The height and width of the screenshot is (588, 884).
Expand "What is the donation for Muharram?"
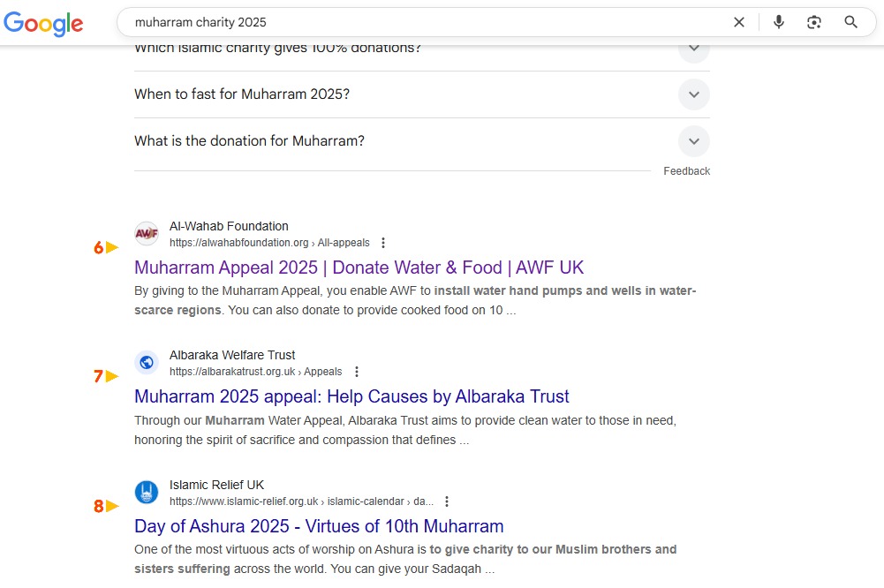[x=693, y=141]
